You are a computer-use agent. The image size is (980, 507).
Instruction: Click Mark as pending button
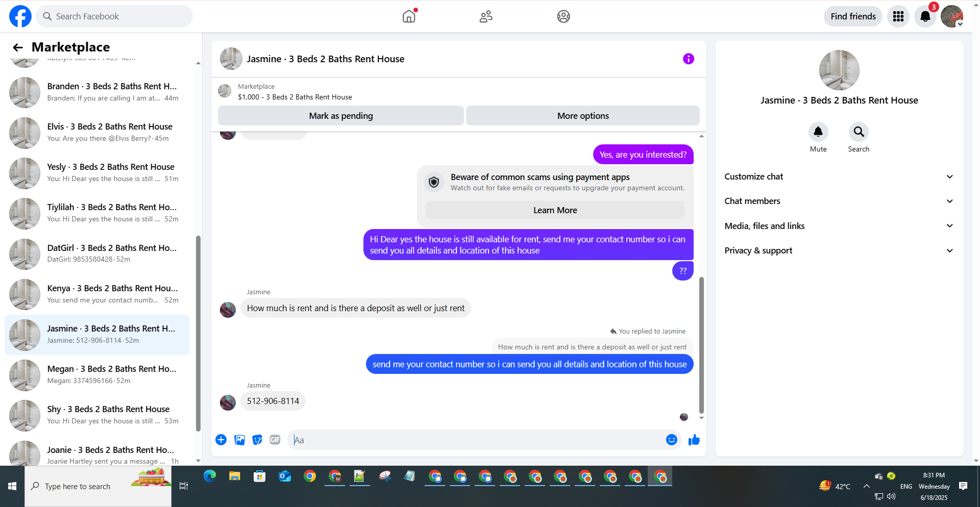(x=341, y=116)
